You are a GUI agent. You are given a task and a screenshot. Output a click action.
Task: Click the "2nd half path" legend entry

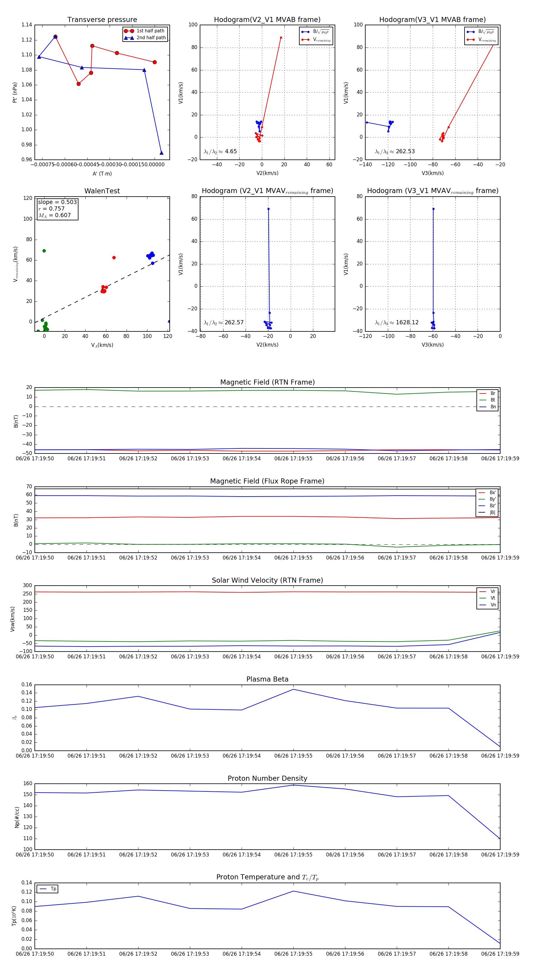pos(151,38)
